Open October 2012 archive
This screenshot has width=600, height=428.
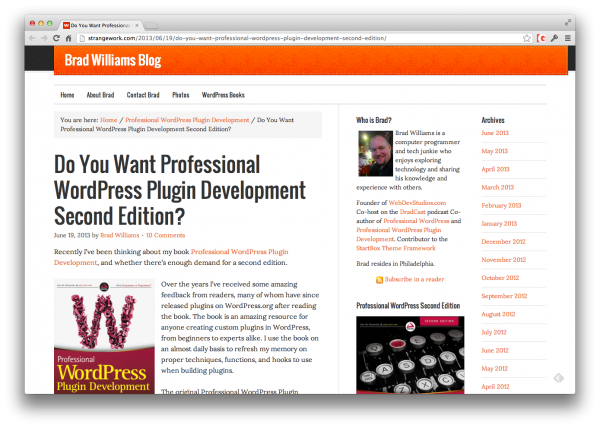pyautogui.click(x=500, y=278)
